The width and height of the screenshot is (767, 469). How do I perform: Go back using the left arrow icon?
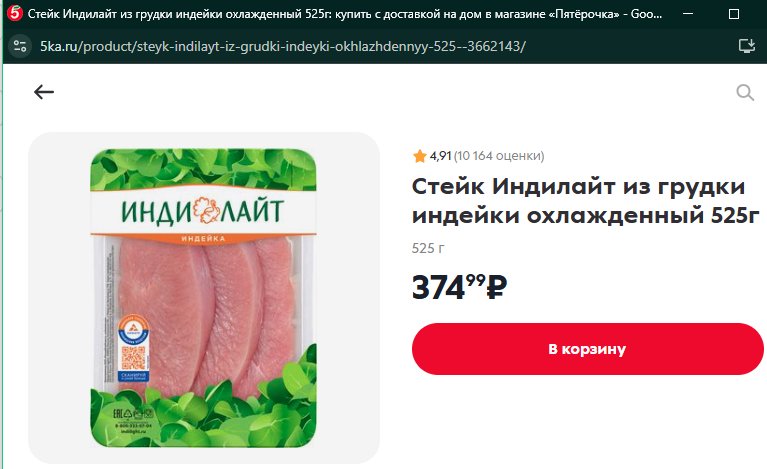[x=44, y=91]
